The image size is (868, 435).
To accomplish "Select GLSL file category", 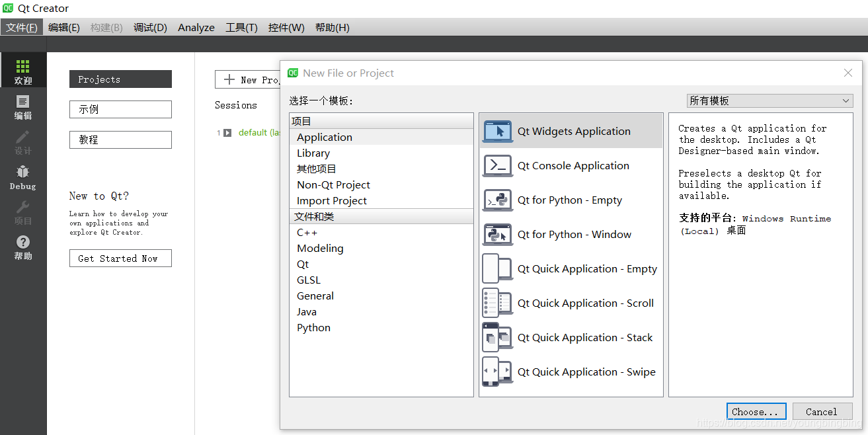I will pos(381,280).
